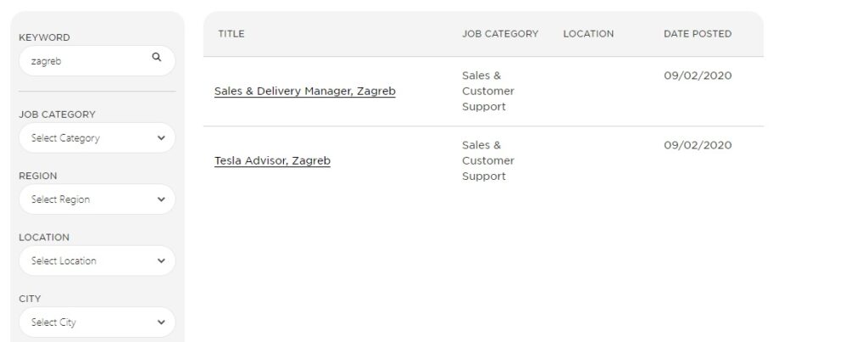
Task: Open the Tesla Advisor, Zagreb job link
Action: click(x=272, y=160)
